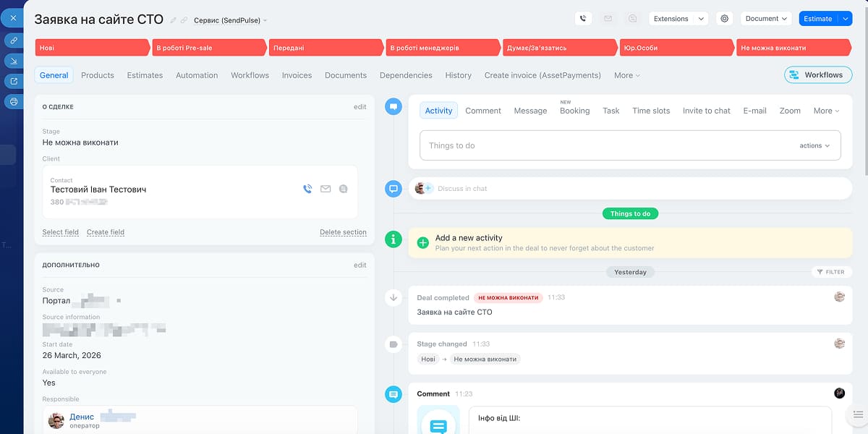Click the Things to do input field

point(630,145)
